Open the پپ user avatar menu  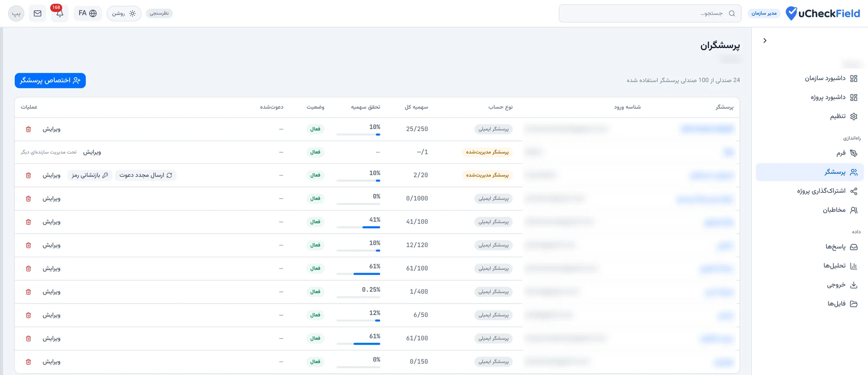coord(16,13)
